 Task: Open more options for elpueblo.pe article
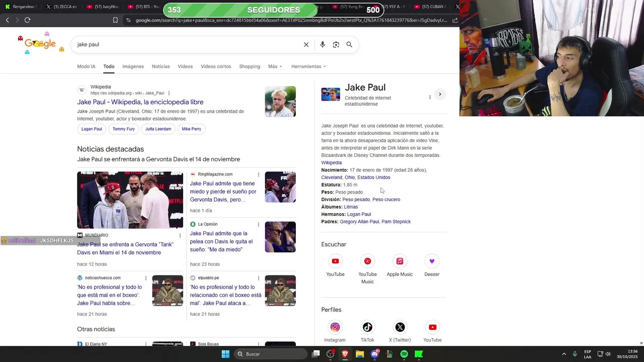259,278
